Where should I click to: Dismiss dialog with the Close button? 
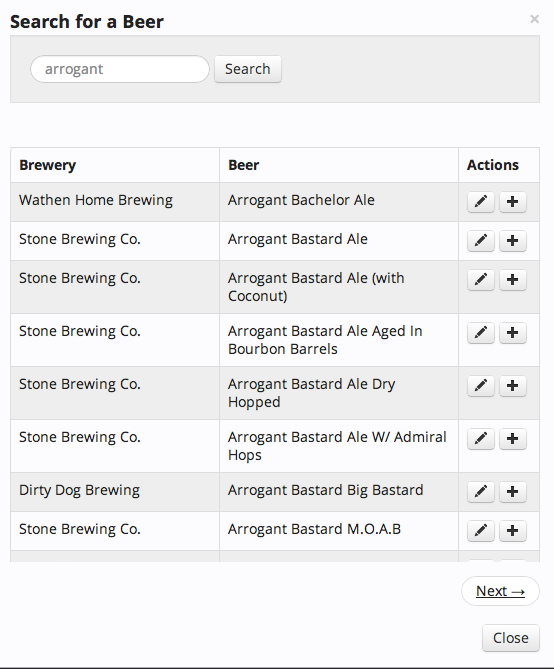click(x=510, y=638)
